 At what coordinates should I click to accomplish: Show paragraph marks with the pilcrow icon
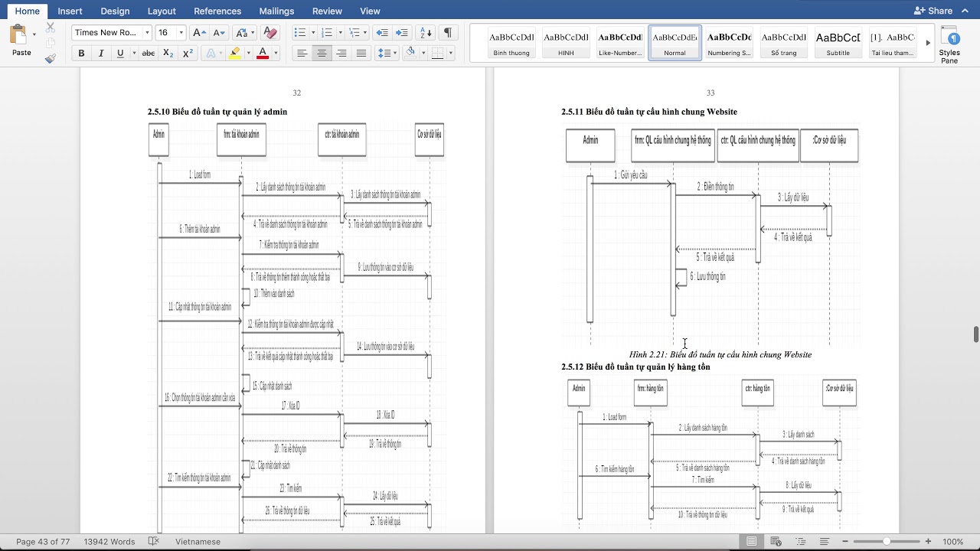[447, 33]
